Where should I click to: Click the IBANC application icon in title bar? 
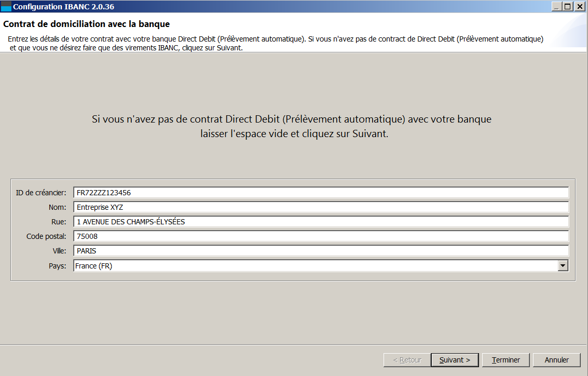point(6,7)
